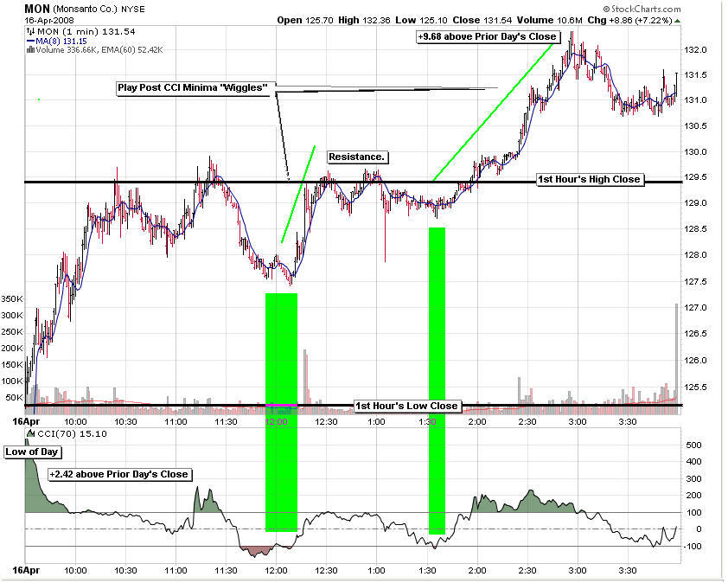Click 131.0 on the price axis

(695, 99)
